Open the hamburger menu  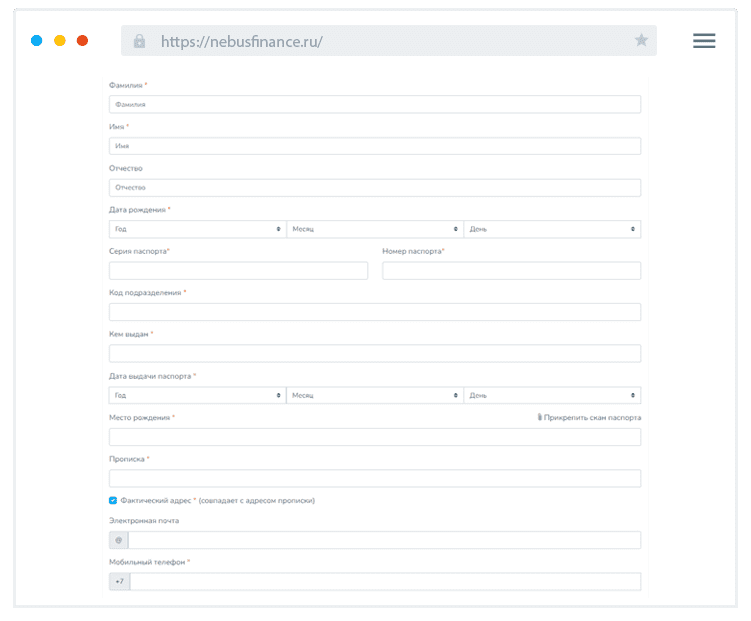click(x=704, y=40)
